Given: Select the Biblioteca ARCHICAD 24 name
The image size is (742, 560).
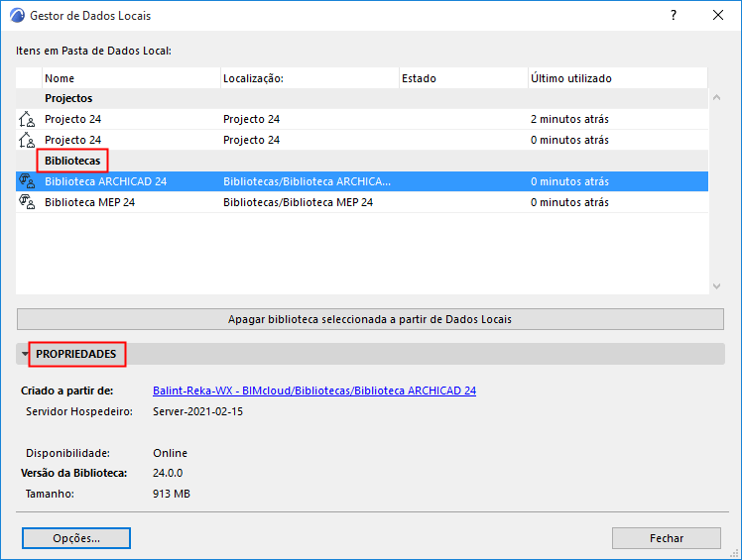Looking at the screenshot, I should [105, 181].
